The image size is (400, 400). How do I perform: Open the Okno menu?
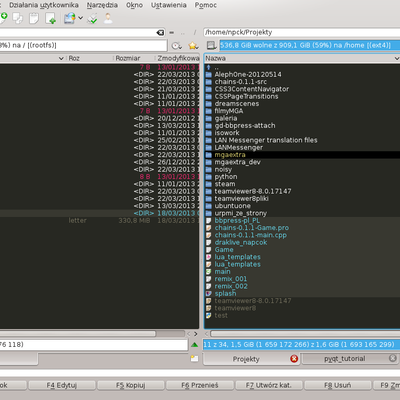pyautogui.click(x=134, y=5)
